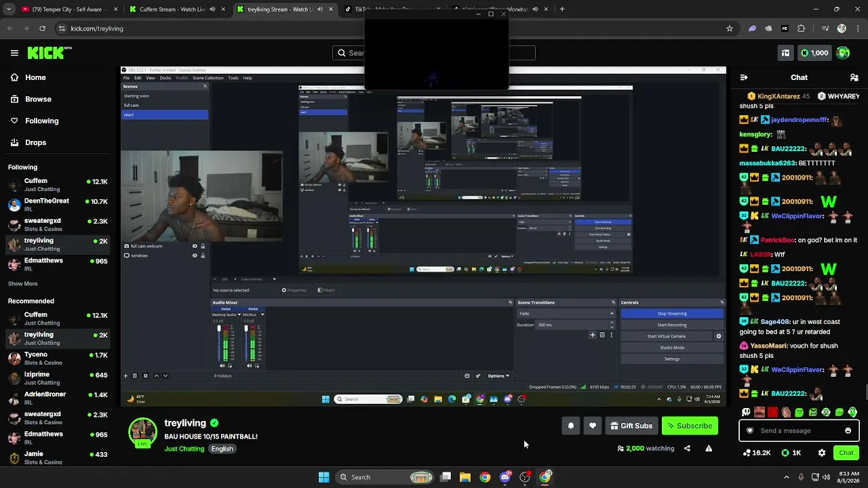
Task: Click the Gift Subs button
Action: click(x=631, y=426)
